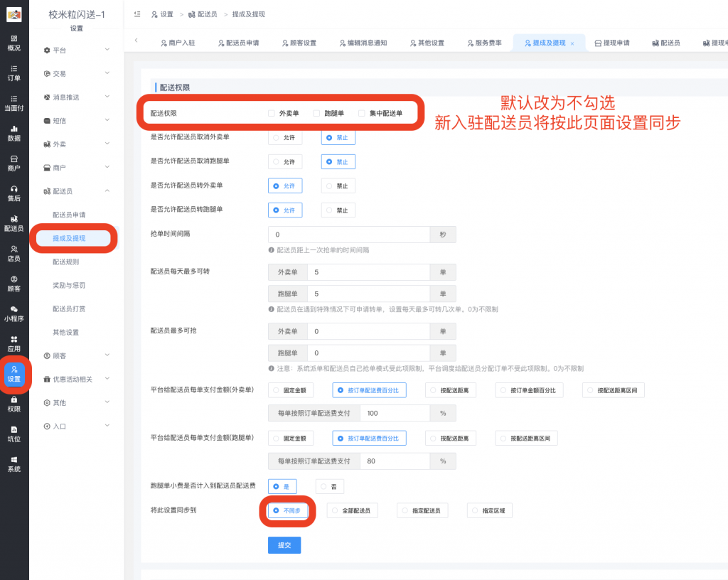Open the 配送员 (Courier) sidebar icon
Image resolution: width=728 pixels, height=580 pixels.
point(14,222)
